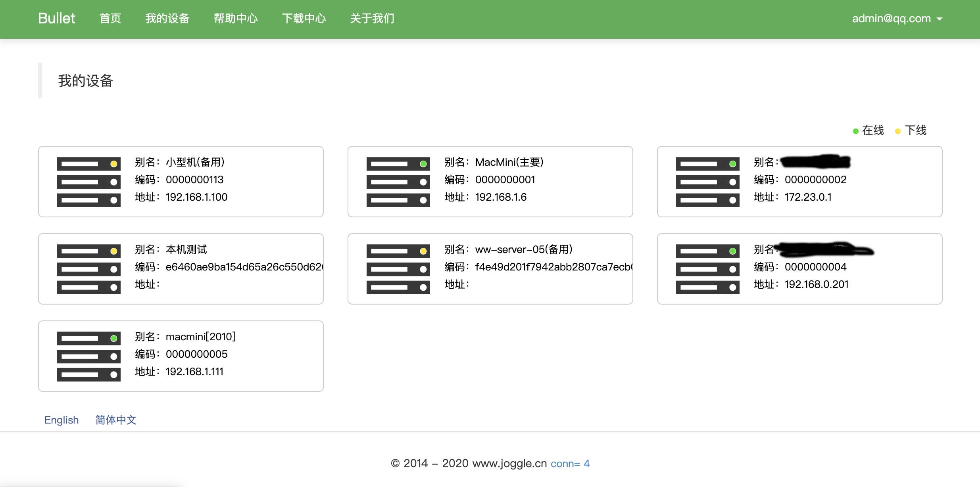This screenshot has width=980, height=487.
Task: Click server icon of device 0000000004
Action: [x=707, y=269]
